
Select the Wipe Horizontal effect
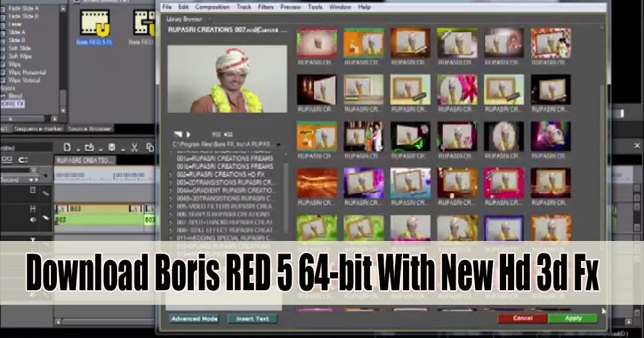27,72
